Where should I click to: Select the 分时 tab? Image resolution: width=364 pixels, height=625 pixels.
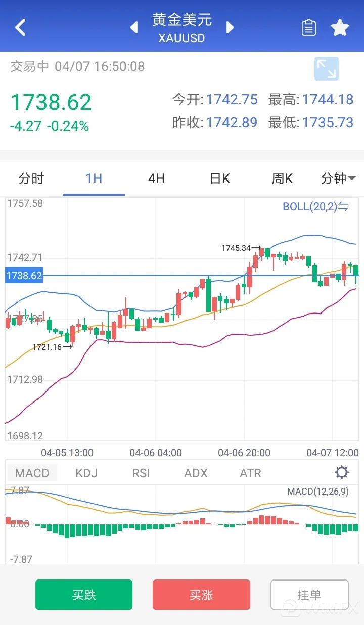pyautogui.click(x=31, y=178)
